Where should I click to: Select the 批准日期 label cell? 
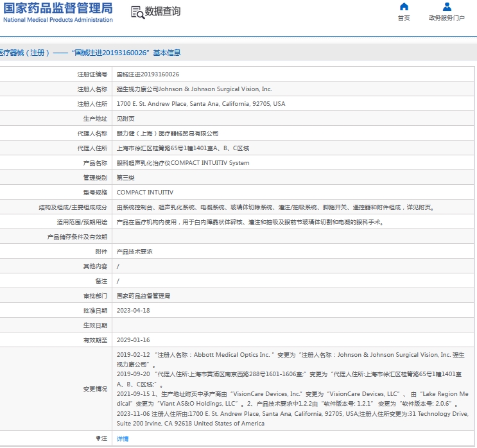point(95,311)
